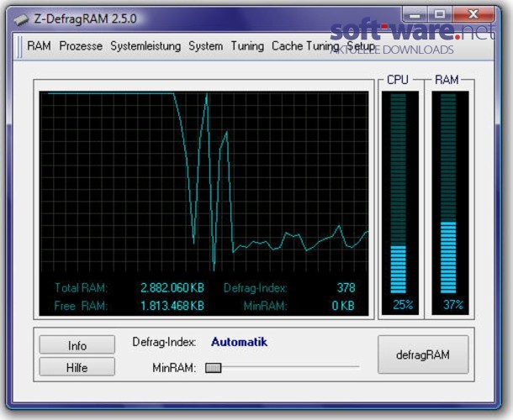The height and width of the screenshot is (420, 513).
Task: Click the Defrag-Index: label below the graph
Action: pos(164,342)
